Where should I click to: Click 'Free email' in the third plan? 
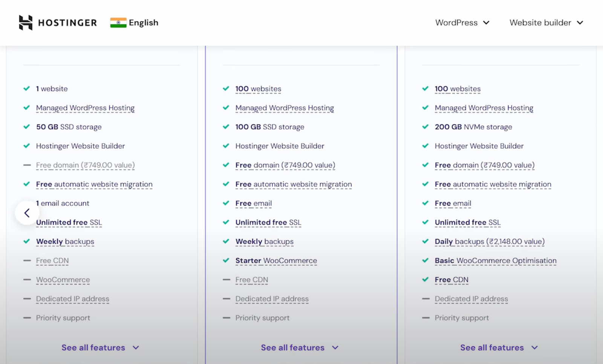(x=453, y=203)
